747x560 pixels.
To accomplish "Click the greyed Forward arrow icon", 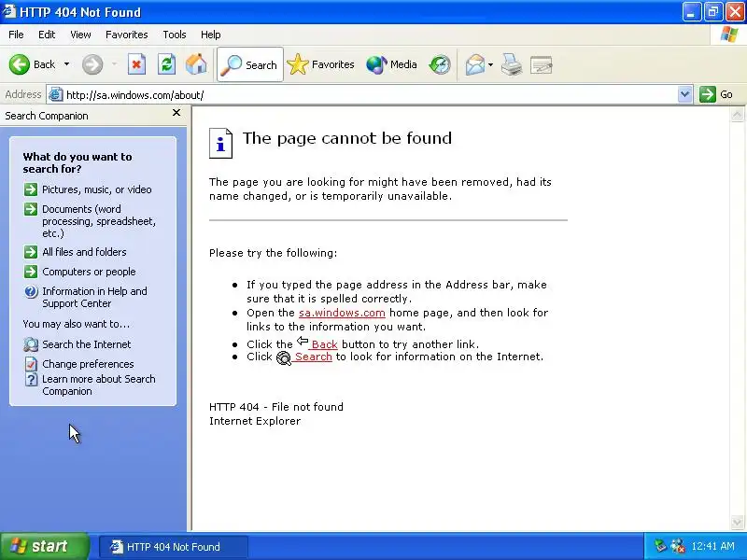I will click(92, 64).
